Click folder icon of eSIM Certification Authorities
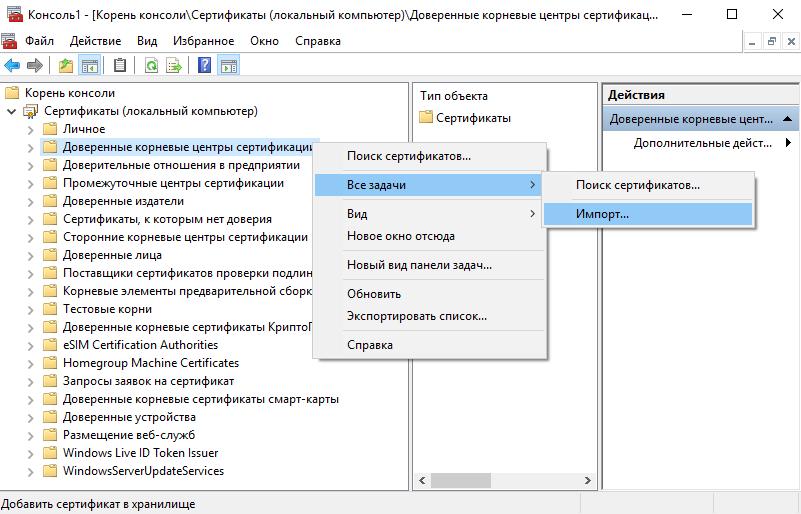 50,345
